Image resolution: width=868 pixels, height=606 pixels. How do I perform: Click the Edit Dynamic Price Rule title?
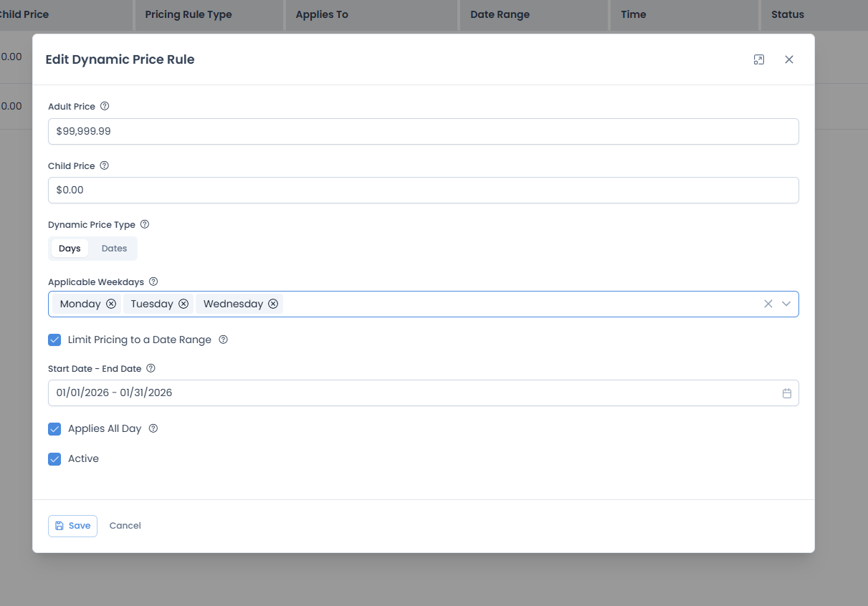[120, 59]
